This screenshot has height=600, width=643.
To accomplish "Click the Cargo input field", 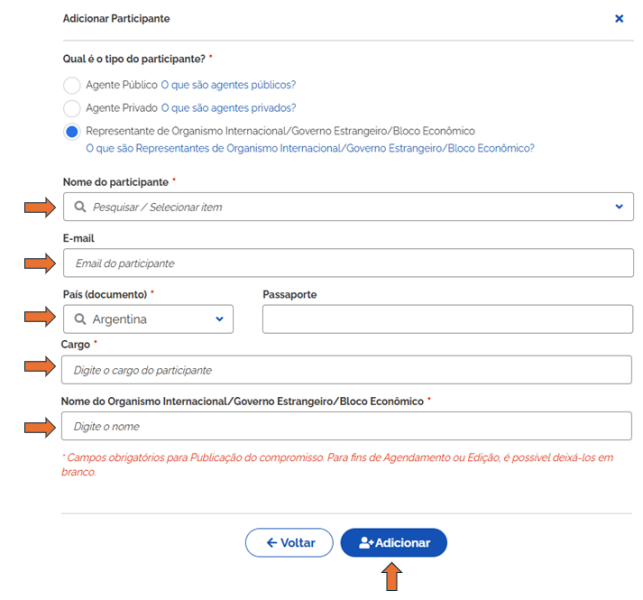I will pyautogui.click(x=347, y=370).
